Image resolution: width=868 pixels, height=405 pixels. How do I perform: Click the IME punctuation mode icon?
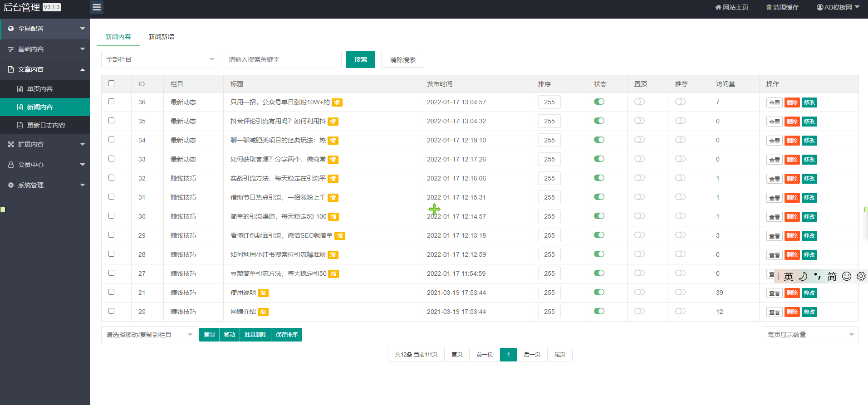[x=818, y=276]
